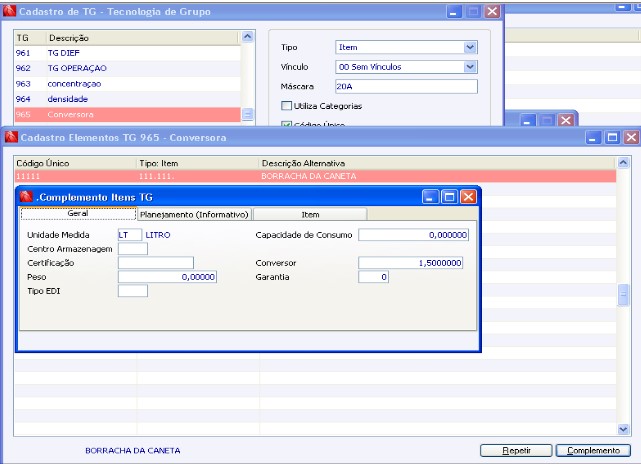
Task: Click the LITRO unit description text
Action: point(158,235)
